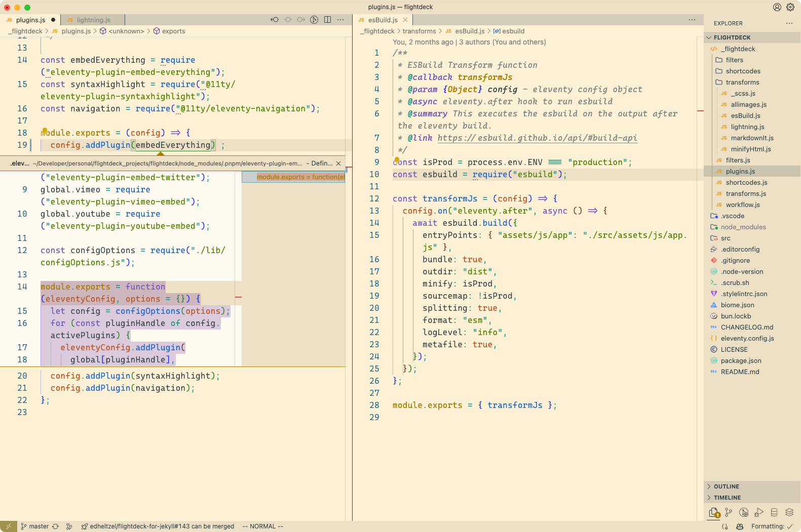Click the transforms breadcrumb in right editor
801x532 pixels.
point(419,31)
